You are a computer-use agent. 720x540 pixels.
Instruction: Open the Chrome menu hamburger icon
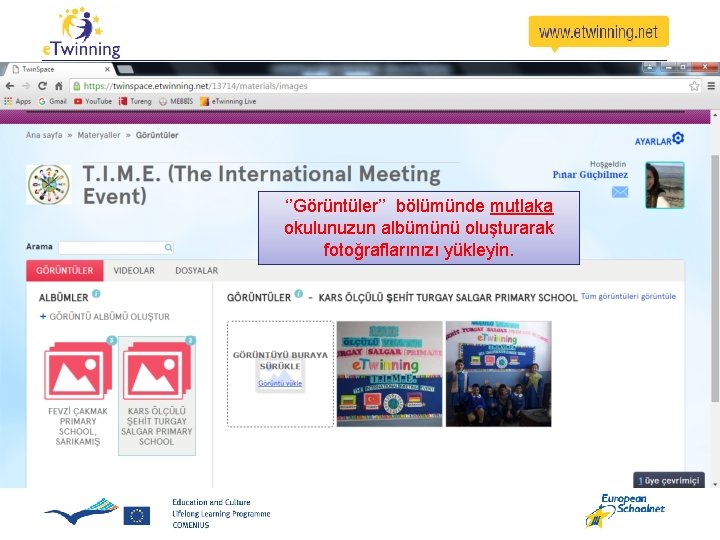tap(711, 86)
